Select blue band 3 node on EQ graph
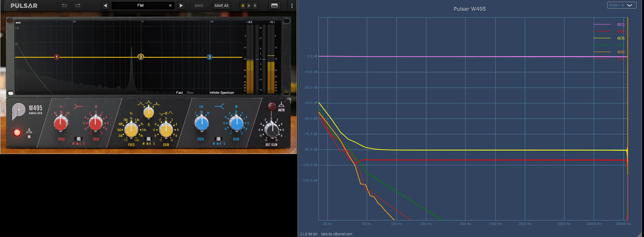Viewport: 644px width, 237px height. [209, 57]
